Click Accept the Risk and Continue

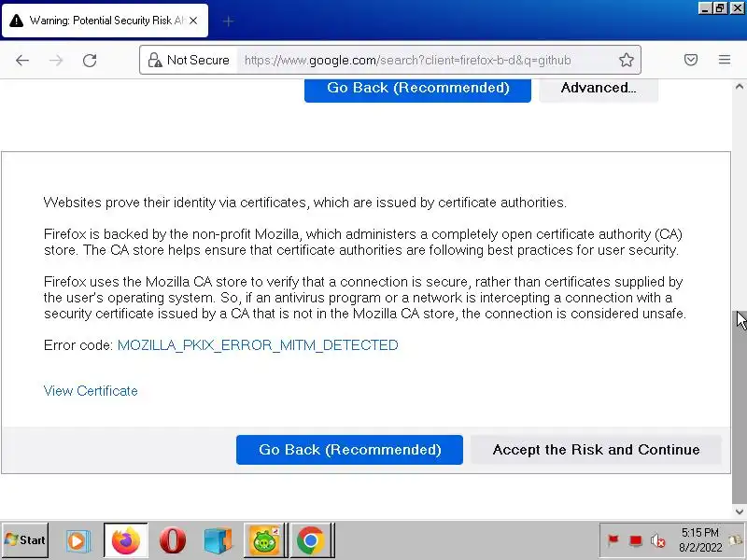coord(596,450)
